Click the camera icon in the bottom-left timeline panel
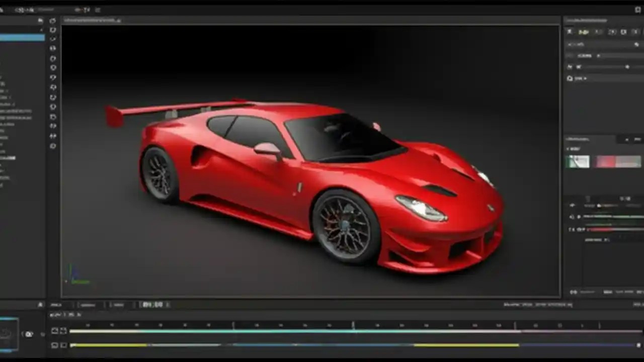This screenshot has height=362, width=644. click(x=29, y=334)
